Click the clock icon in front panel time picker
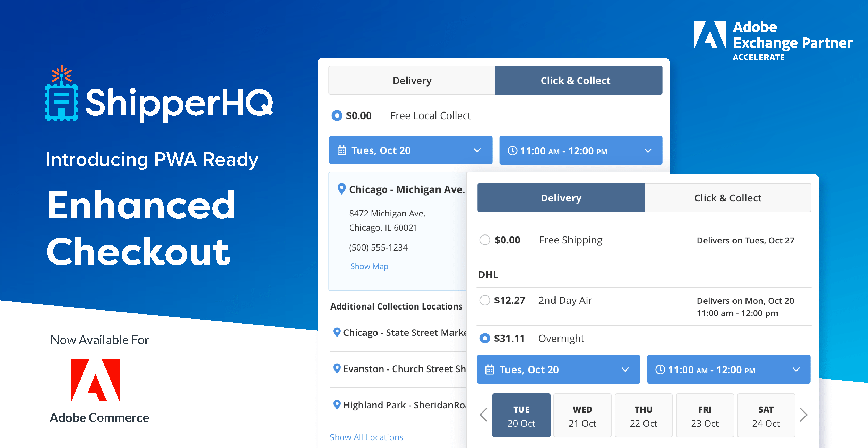868x448 pixels. click(x=660, y=370)
